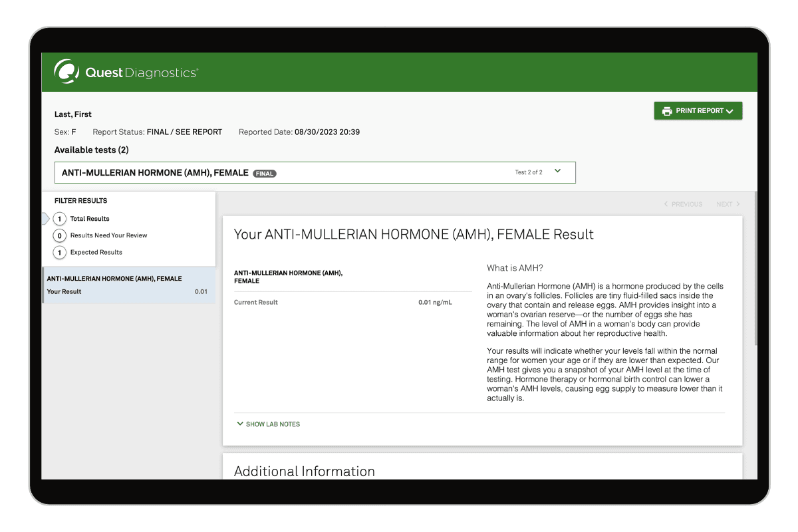
Task: Filter by Results Need Your Review
Action: coord(108,235)
